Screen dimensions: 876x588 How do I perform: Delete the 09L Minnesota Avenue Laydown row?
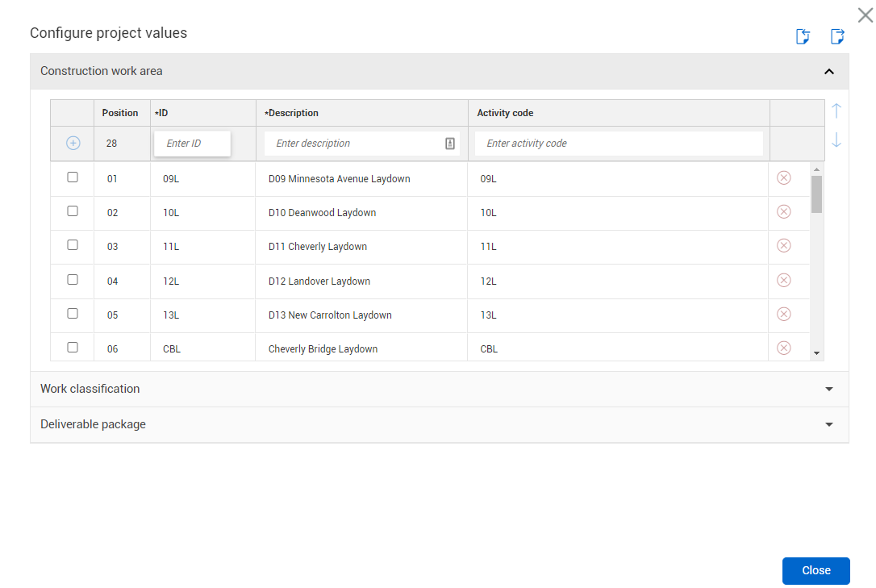tap(784, 177)
